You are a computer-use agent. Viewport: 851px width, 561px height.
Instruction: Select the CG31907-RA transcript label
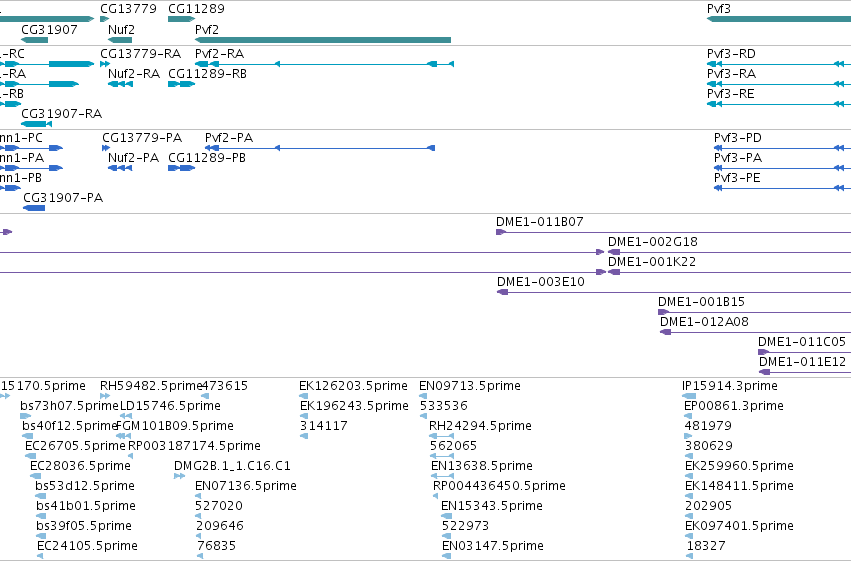pyautogui.click(x=61, y=114)
